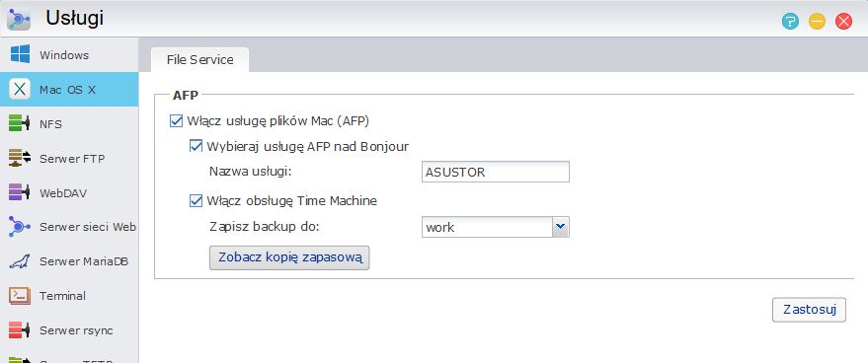This screenshot has height=363, width=868.
Task: Apply changes with the Zastosuj button
Action: click(809, 310)
